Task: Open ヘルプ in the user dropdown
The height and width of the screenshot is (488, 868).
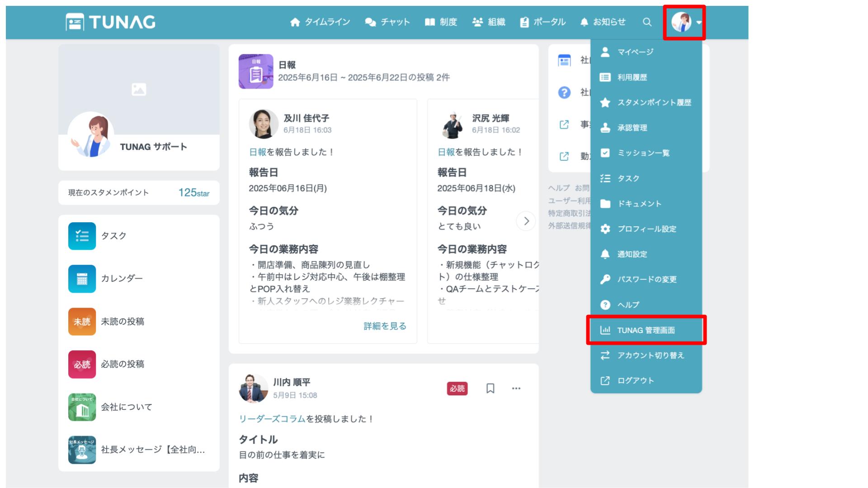Action: (x=646, y=305)
